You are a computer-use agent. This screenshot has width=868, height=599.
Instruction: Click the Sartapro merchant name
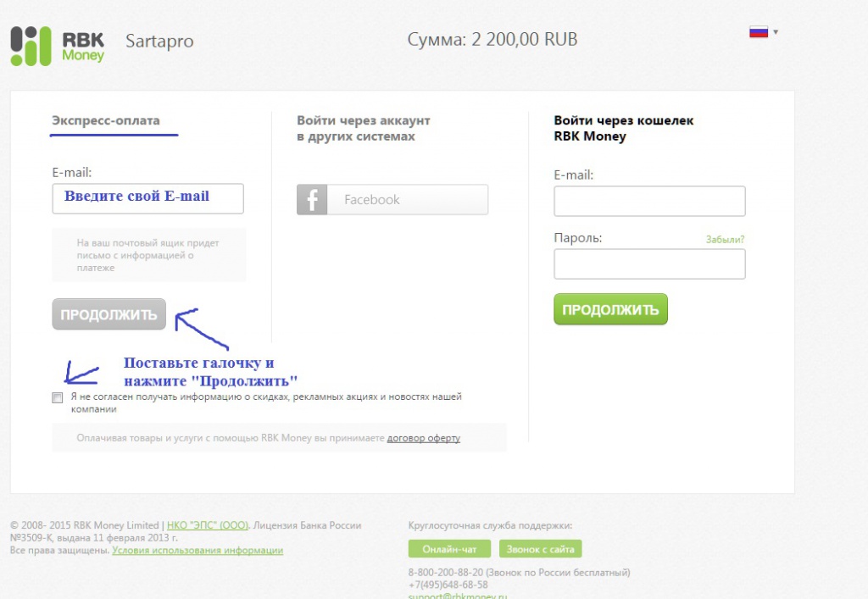click(x=159, y=41)
